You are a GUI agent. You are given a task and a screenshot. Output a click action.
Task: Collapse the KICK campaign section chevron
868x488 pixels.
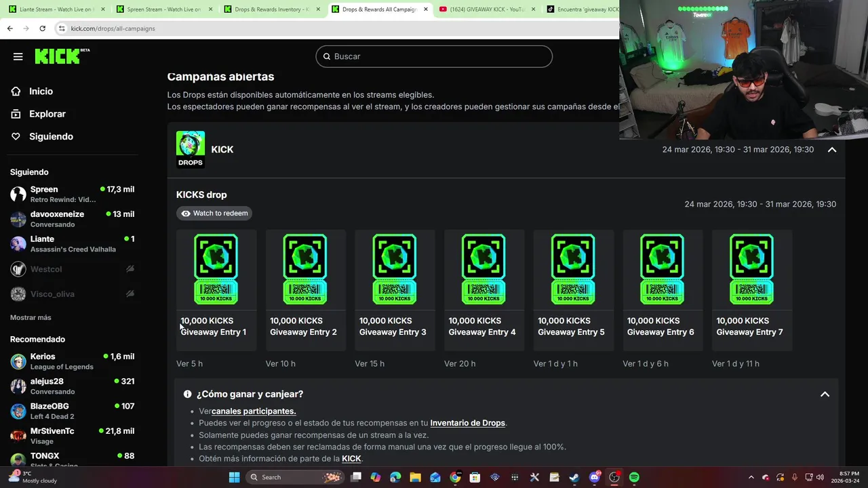(x=832, y=150)
